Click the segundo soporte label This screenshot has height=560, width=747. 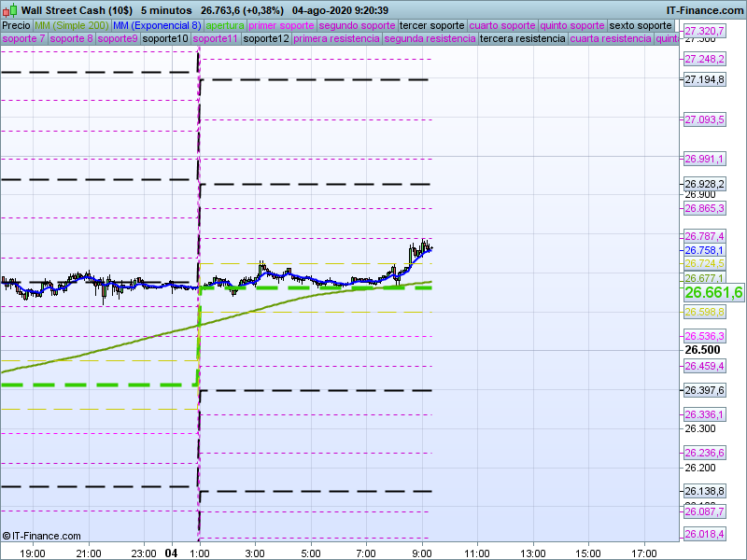(357, 25)
